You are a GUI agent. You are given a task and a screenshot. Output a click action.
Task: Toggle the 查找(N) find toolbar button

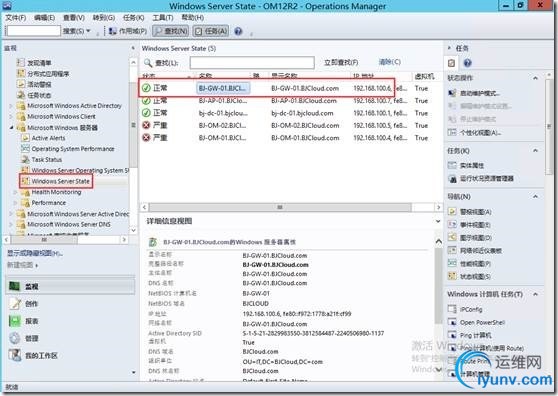(171, 31)
